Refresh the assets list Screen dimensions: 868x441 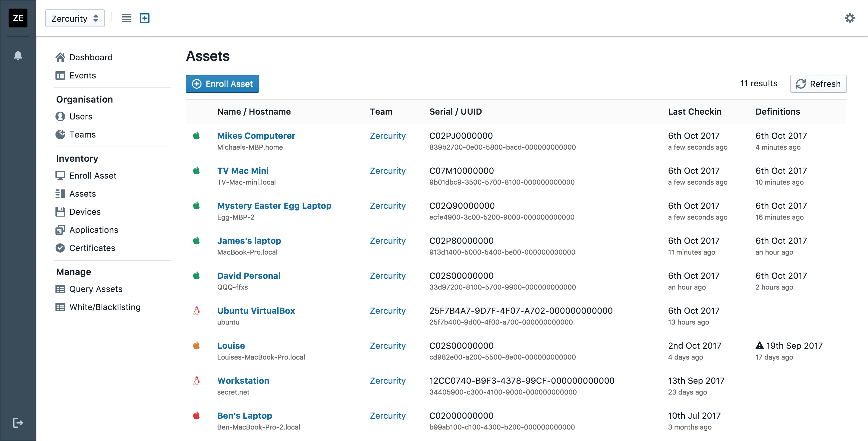pyautogui.click(x=818, y=84)
